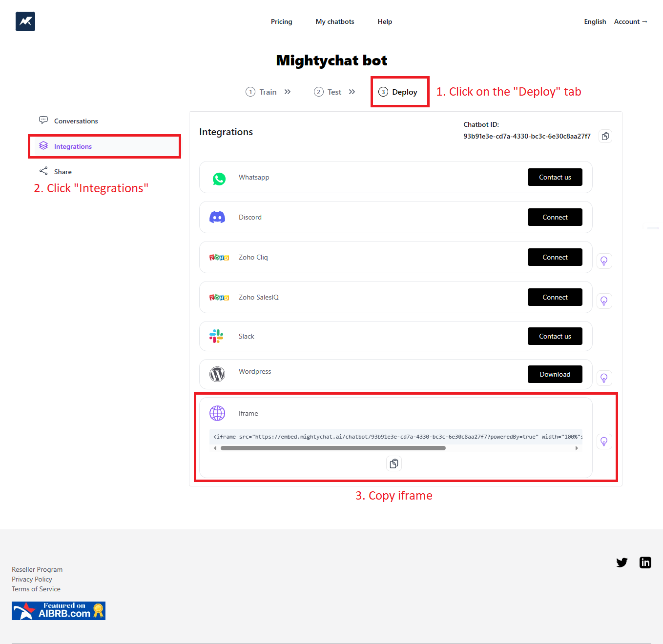Connect the Zoho Cliq integration

pyautogui.click(x=555, y=257)
